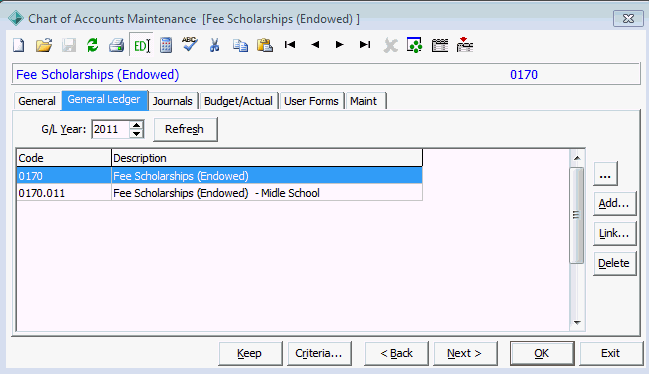Click the Copy icon

tap(240, 45)
